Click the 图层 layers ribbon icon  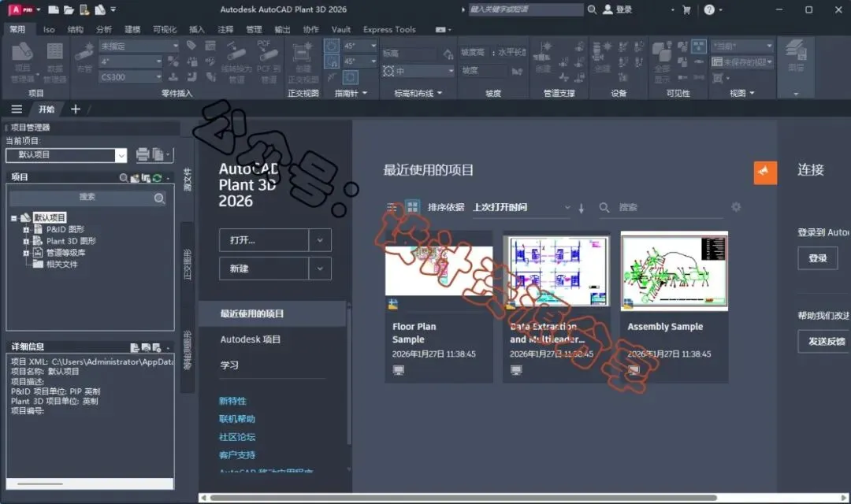tap(796, 57)
